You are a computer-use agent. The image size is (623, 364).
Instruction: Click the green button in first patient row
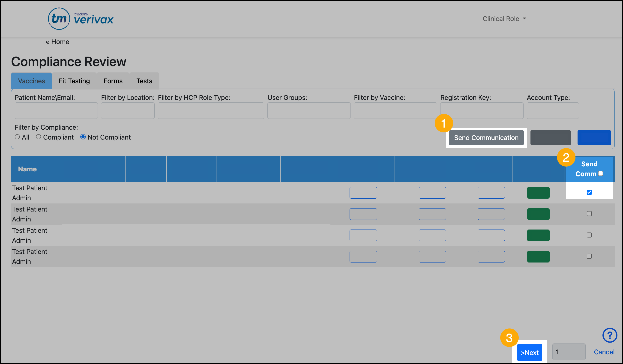(538, 193)
